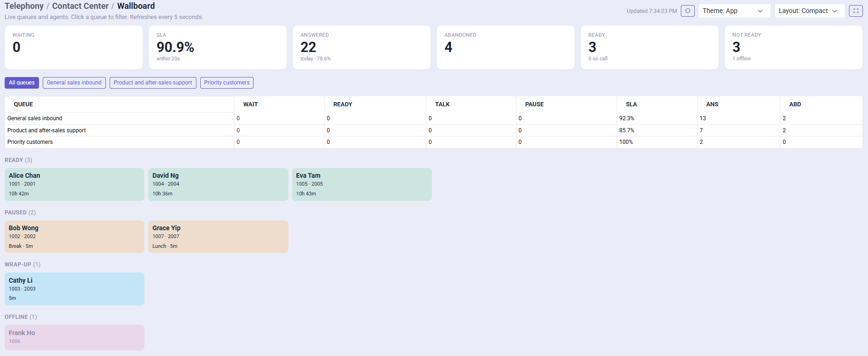This screenshot has width=868, height=356.
Task: Open Bob Wong paused agent card
Action: [74, 237]
